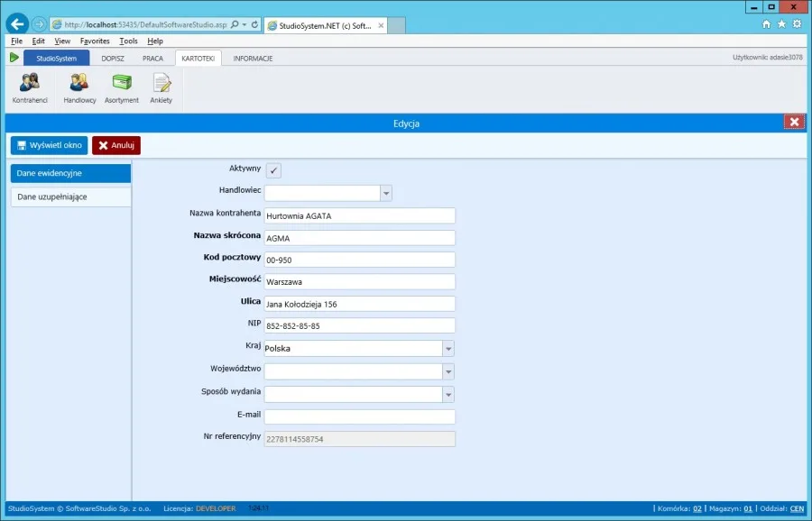The height and width of the screenshot is (521, 812).
Task: Select the KARTOTEKI tab
Action: [x=198, y=58]
